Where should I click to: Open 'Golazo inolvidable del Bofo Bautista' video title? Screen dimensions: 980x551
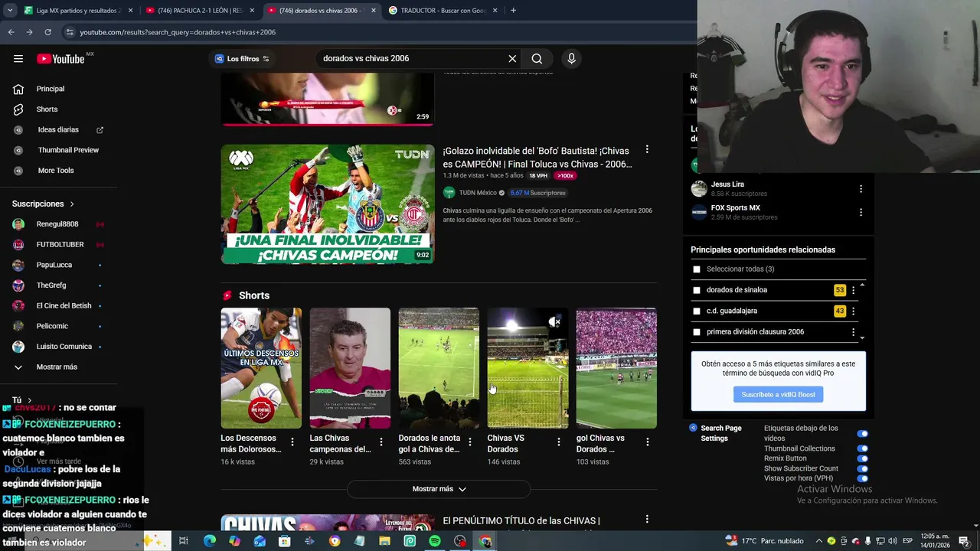(x=537, y=158)
